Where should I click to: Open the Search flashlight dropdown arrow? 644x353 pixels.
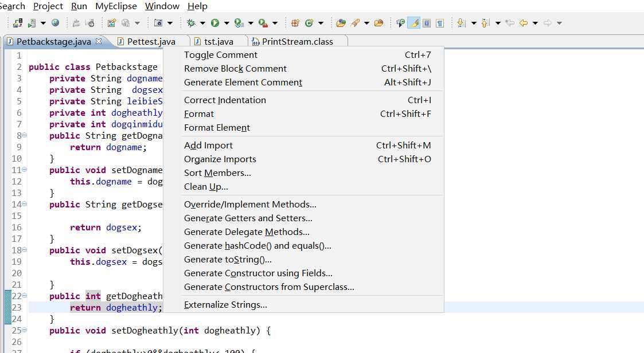[x=366, y=23]
